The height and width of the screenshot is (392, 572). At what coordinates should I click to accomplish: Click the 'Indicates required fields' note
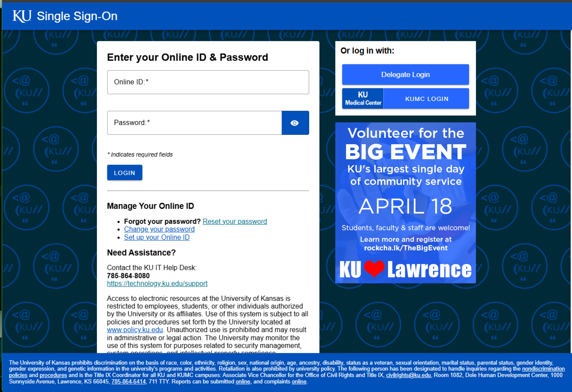[140, 154]
